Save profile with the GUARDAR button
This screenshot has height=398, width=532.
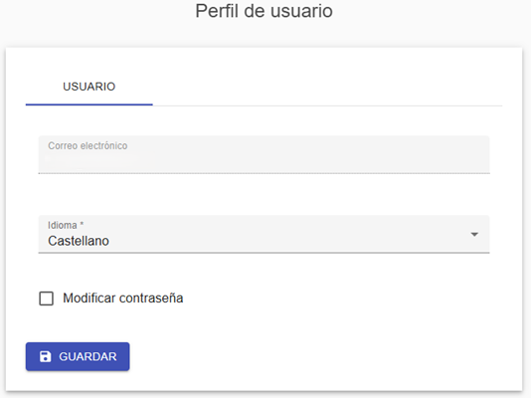tap(78, 356)
